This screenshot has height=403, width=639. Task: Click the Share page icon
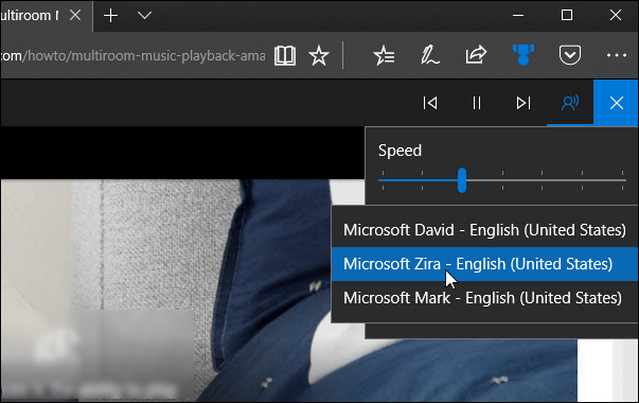pyautogui.click(x=476, y=55)
